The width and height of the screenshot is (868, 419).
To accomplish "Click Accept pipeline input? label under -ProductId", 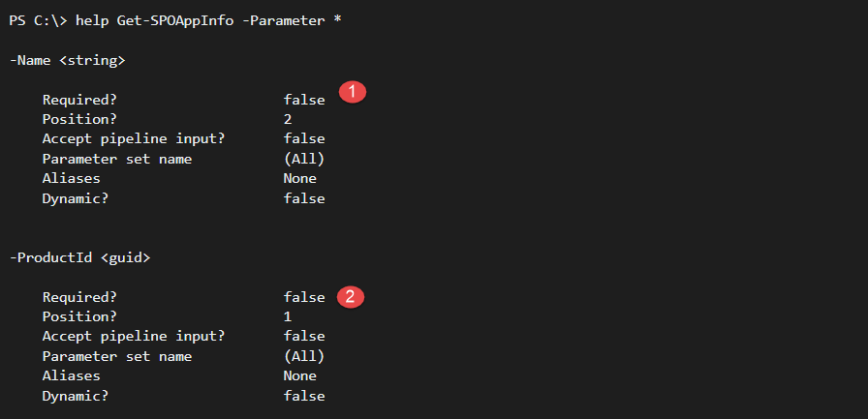I will (x=134, y=337).
